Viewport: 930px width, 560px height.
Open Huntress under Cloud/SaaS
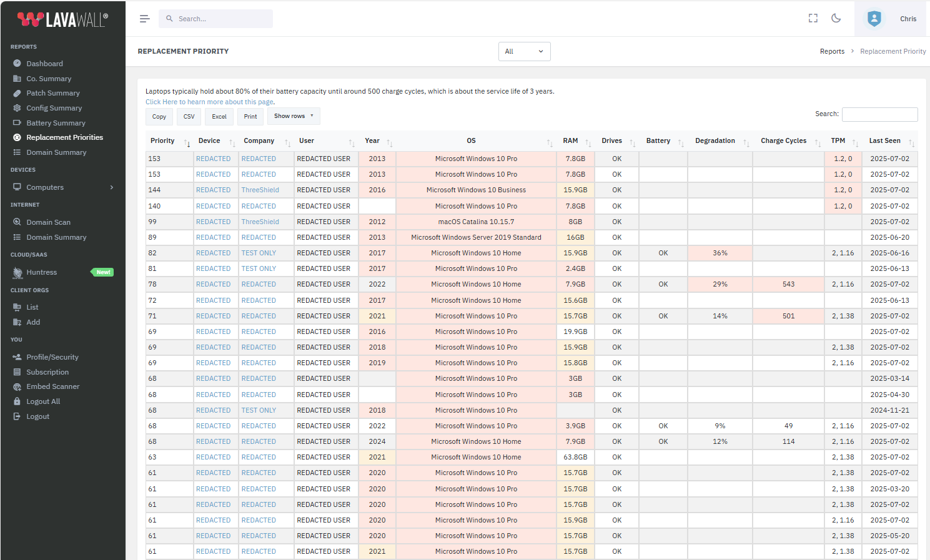41,272
